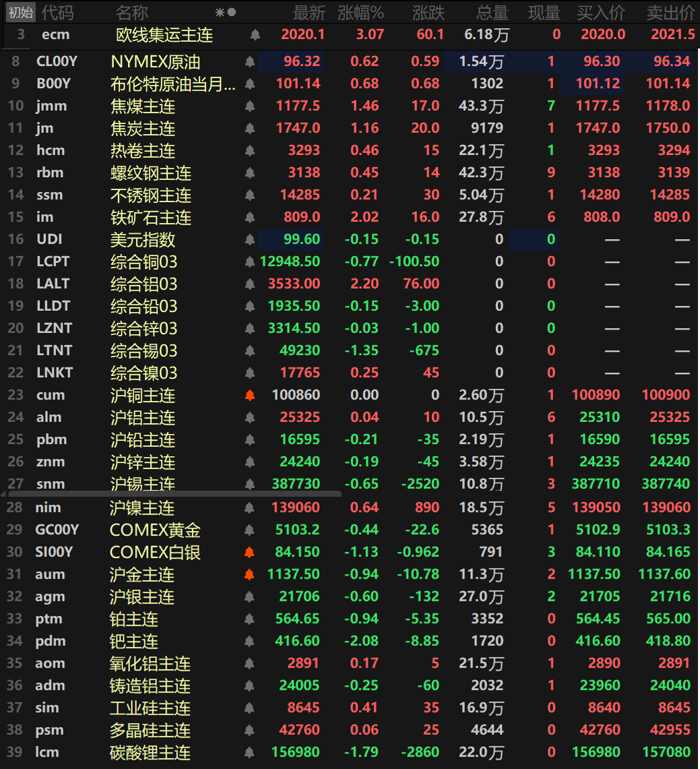Click the alert bell for 综合锌03
This screenshot has height=769, width=700.
250,328
